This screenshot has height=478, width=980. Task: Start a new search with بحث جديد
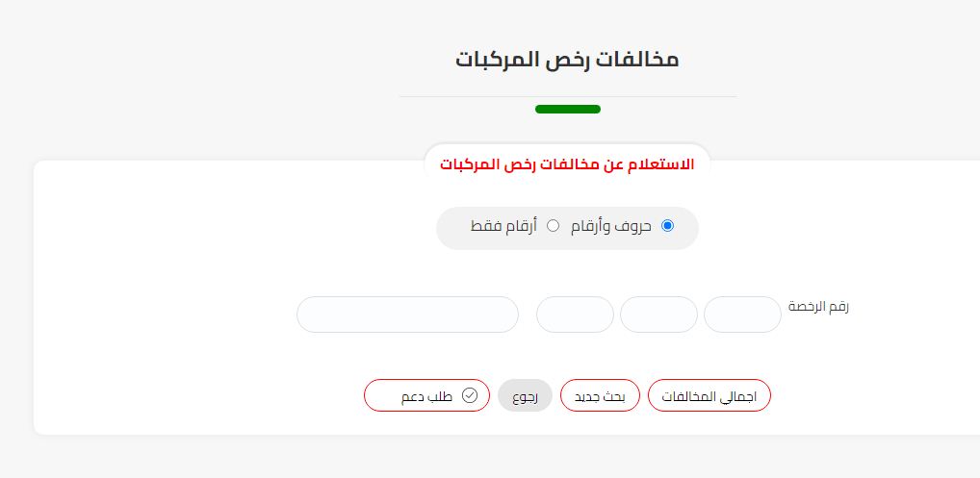600,395
